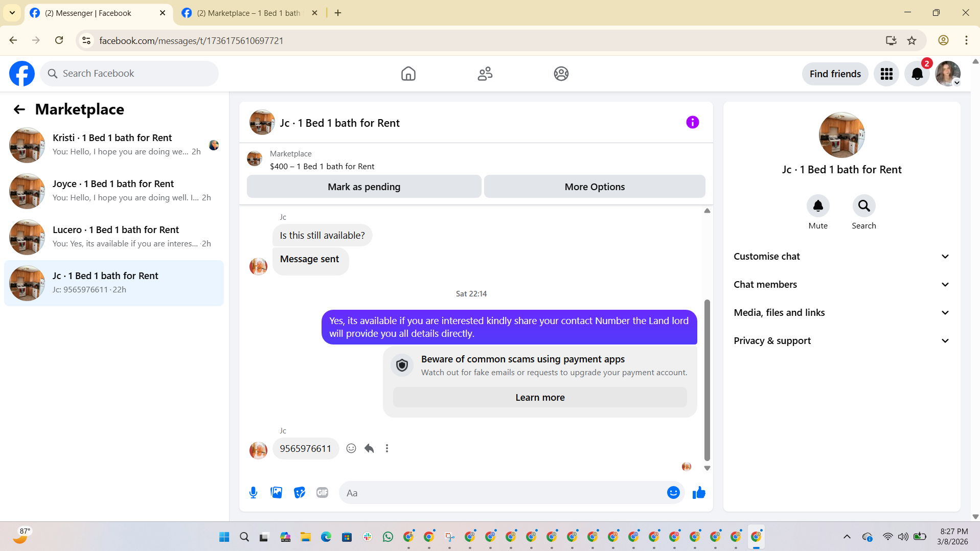Viewport: 980px width, 551px height.
Task: Open Lucero's 1 Bed 1 bath conversation
Action: [114, 237]
